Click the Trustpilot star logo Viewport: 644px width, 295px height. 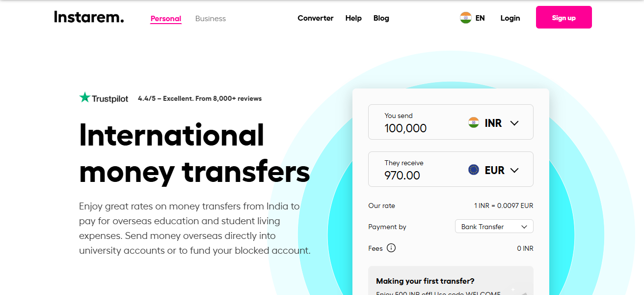click(x=85, y=98)
